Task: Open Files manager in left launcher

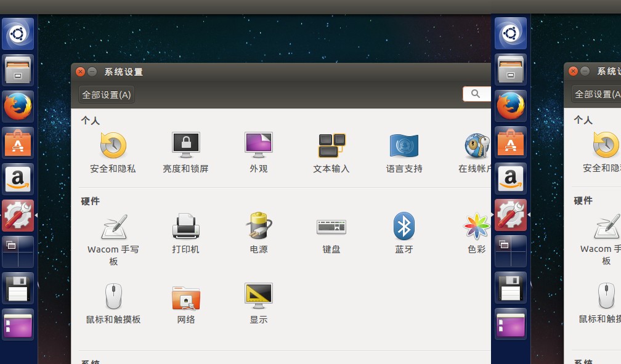Action: [x=18, y=70]
